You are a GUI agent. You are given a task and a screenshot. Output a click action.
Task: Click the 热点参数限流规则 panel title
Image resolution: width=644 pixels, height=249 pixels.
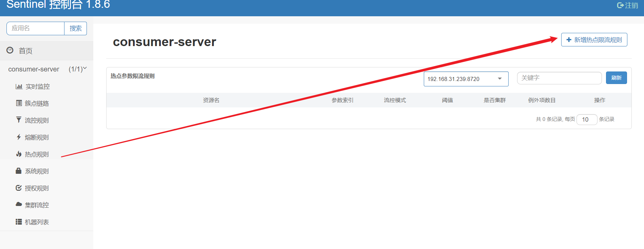[x=132, y=76]
